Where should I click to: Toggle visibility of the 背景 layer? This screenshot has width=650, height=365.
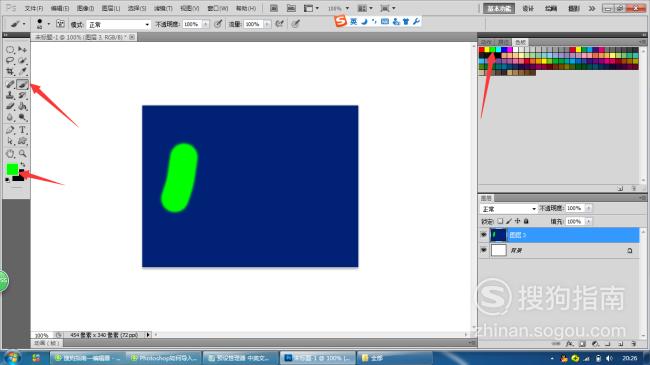(x=483, y=250)
